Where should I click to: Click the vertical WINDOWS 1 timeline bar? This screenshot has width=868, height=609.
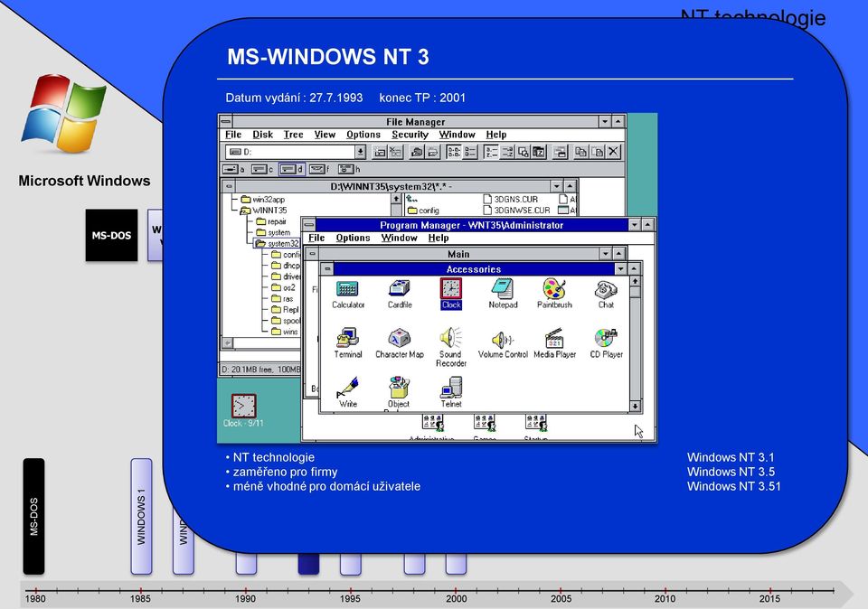[x=141, y=516]
